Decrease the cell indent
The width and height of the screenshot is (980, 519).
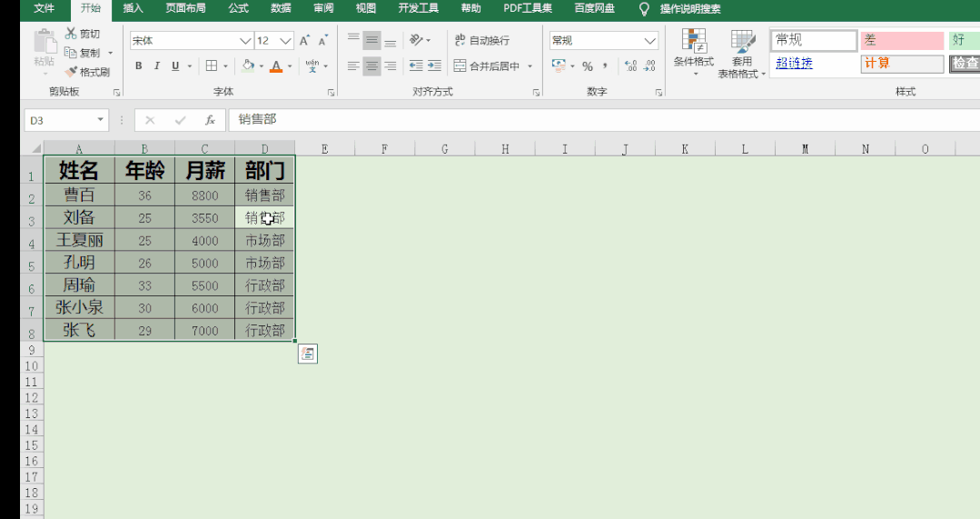(x=416, y=65)
